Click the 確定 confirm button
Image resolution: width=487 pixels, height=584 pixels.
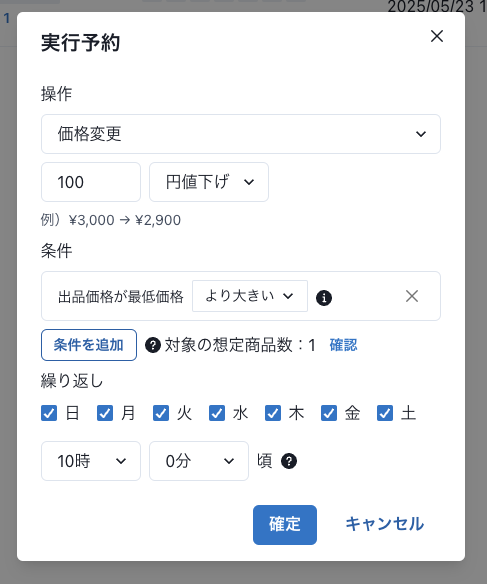[x=285, y=525]
